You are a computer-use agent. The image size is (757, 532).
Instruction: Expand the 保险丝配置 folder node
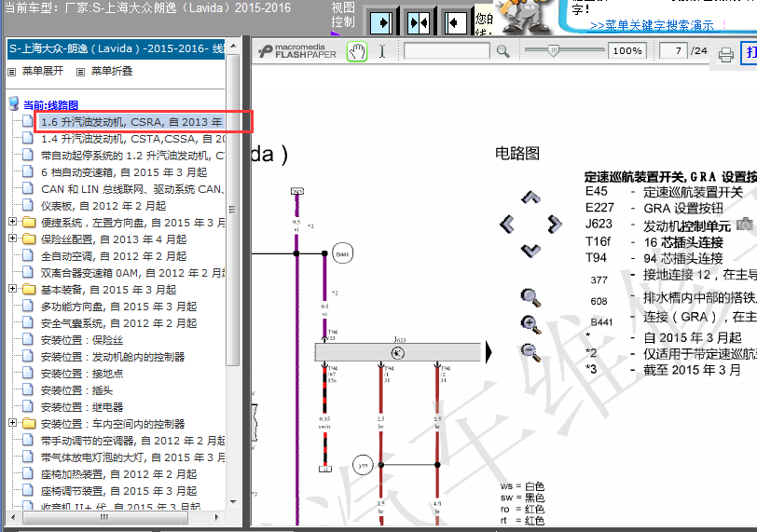(x=12, y=239)
